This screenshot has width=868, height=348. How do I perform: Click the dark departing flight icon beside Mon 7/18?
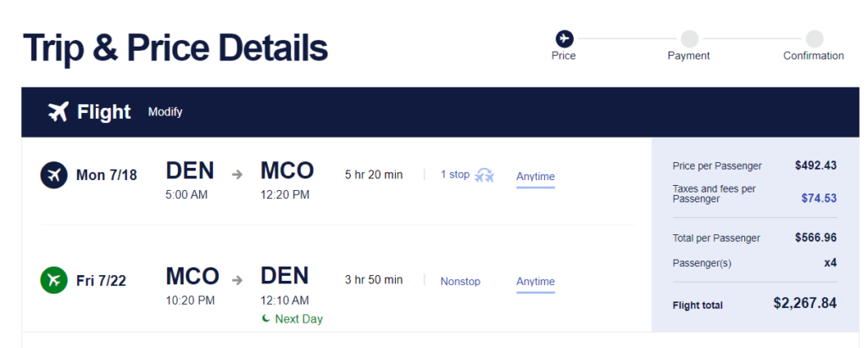[53, 175]
